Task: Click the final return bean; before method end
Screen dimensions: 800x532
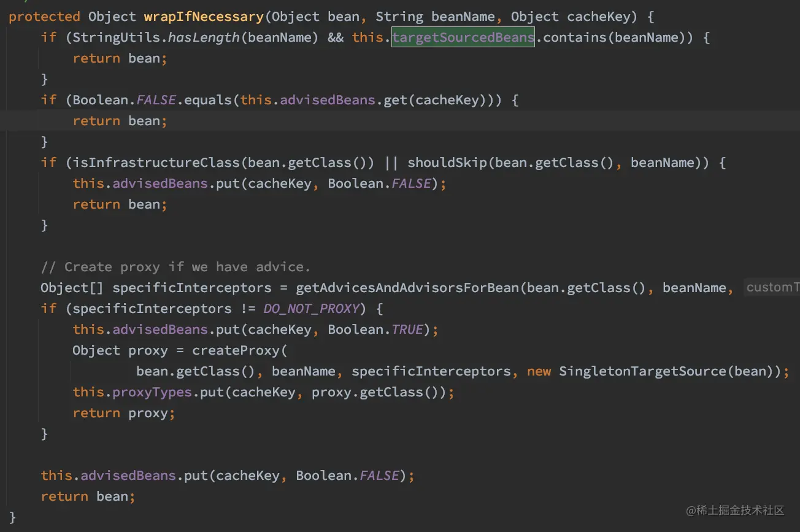Action: coord(88,496)
